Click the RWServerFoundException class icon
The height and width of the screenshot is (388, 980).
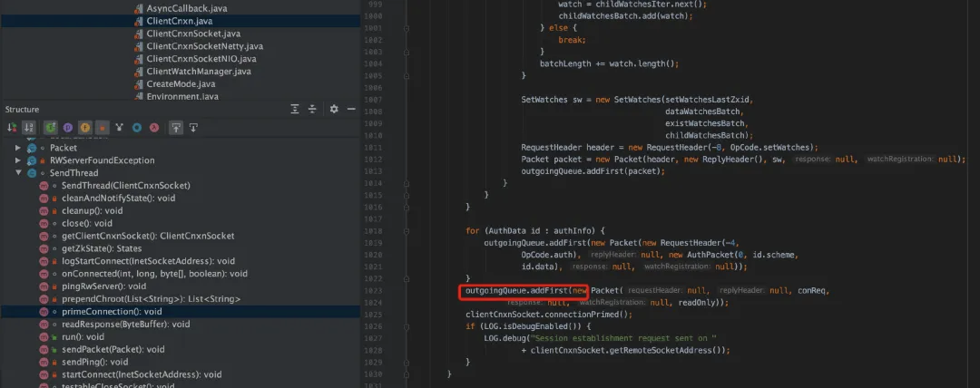coord(31,160)
